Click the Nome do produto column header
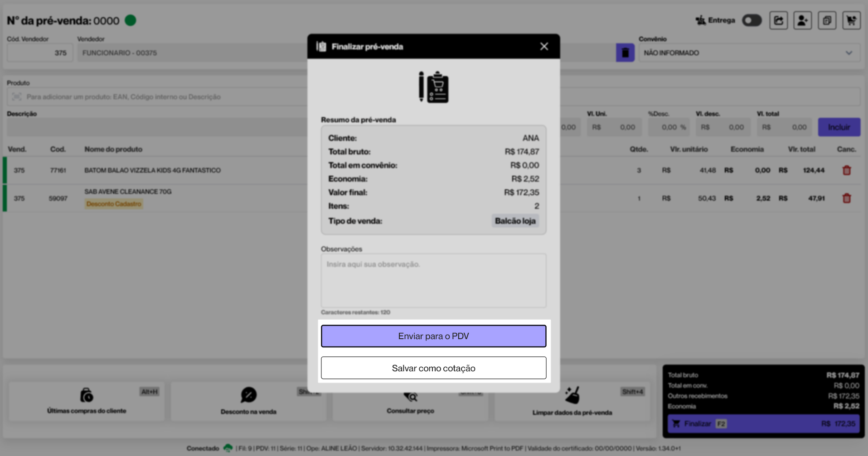Image resolution: width=868 pixels, height=456 pixels. (x=113, y=149)
